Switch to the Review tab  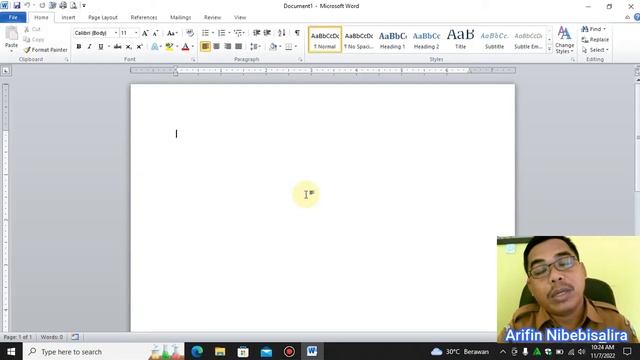coord(212,18)
